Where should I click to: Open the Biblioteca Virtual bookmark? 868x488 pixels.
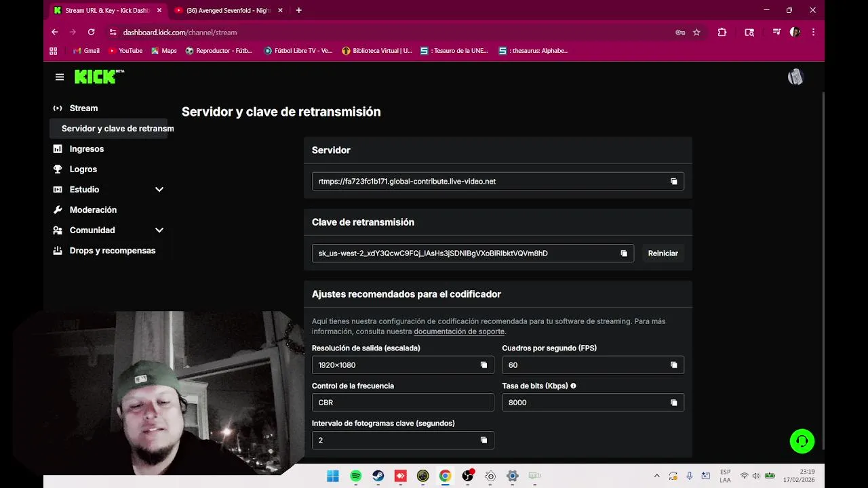(x=377, y=51)
